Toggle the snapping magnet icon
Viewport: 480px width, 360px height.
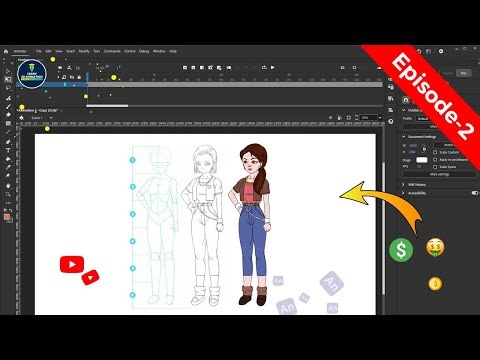click(x=406, y=100)
